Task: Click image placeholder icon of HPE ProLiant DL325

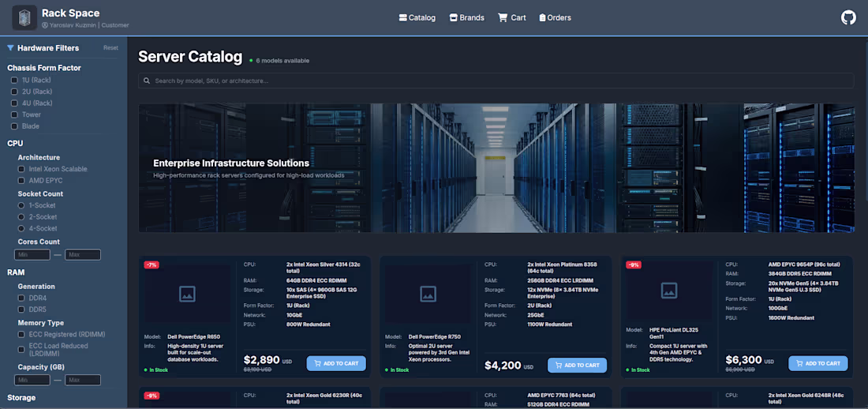Action: [x=669, y=290]
